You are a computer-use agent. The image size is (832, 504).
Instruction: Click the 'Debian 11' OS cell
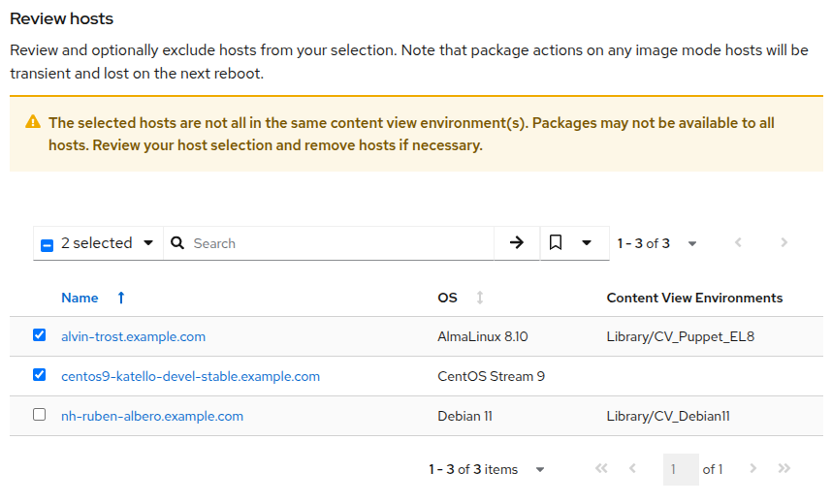click(464, 416)
